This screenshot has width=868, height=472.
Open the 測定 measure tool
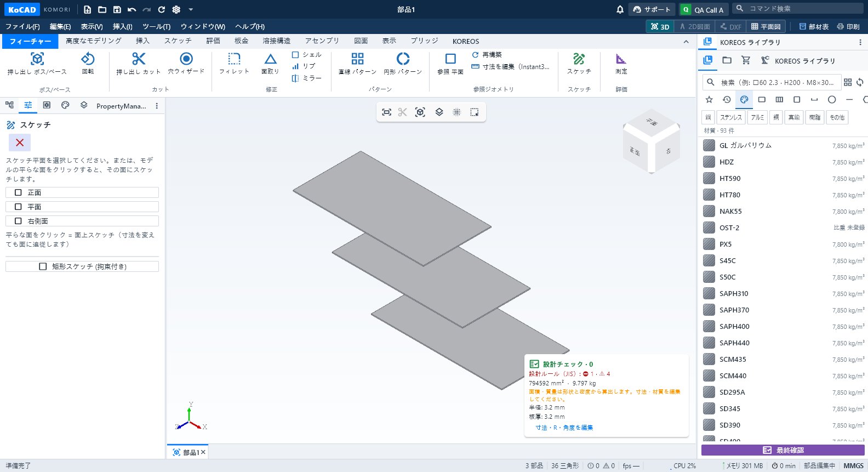(621, 64)
